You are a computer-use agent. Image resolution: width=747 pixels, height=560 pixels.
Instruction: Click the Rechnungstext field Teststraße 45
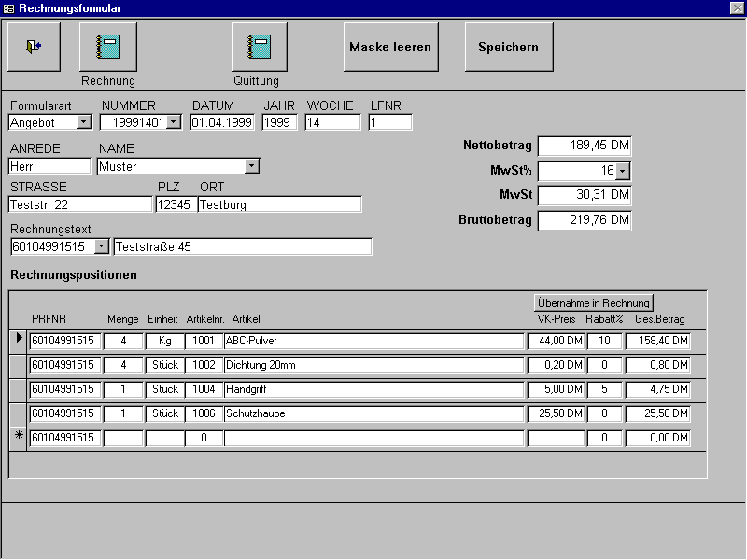tap(243, 246)
